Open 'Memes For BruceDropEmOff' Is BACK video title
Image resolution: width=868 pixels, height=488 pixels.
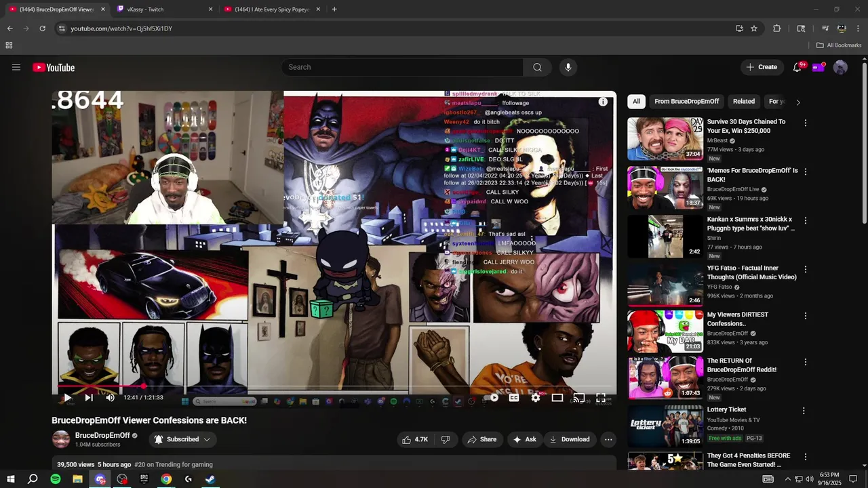point(752,175)
